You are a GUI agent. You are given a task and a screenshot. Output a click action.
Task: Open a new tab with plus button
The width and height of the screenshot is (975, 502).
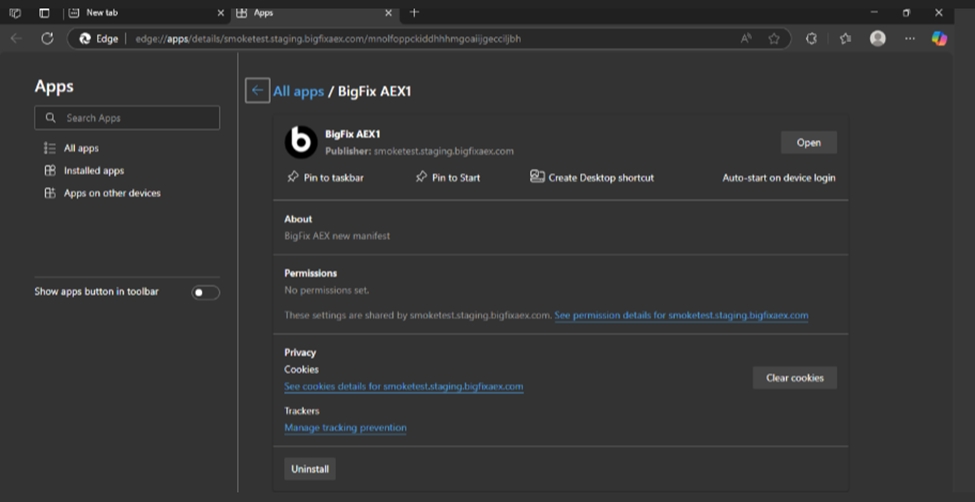(414, 12)
